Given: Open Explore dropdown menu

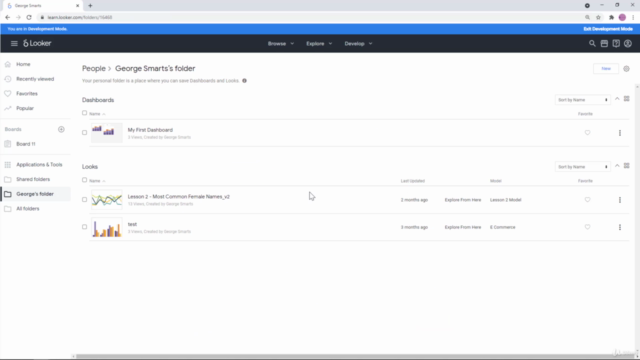Looking at the screenshot, I should (x=319, y=44).
